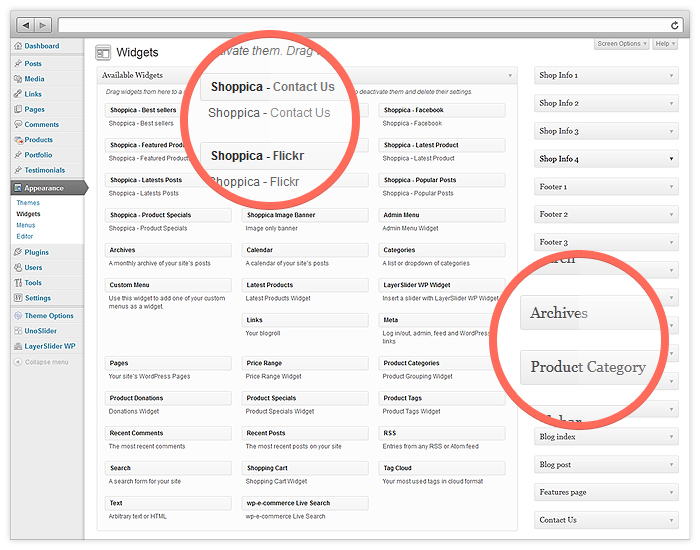Expand the Shop Info 2 widget area
The width and height of the screenshot is (700, 550).
click(606, 103)
